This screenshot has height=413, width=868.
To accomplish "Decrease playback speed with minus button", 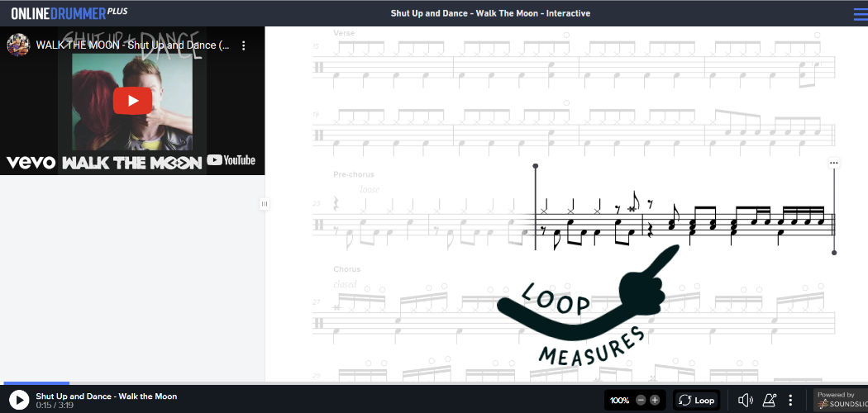I will [641, 401].
